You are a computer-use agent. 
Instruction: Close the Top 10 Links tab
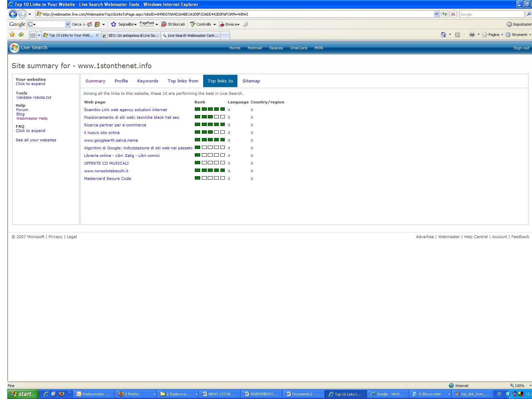pyautogui.click(x=97, y=35)
